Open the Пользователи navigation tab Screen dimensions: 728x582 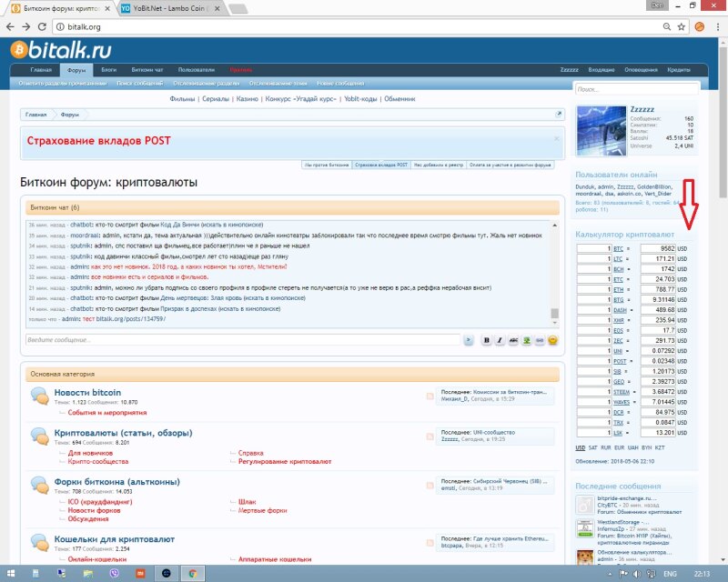196,70
